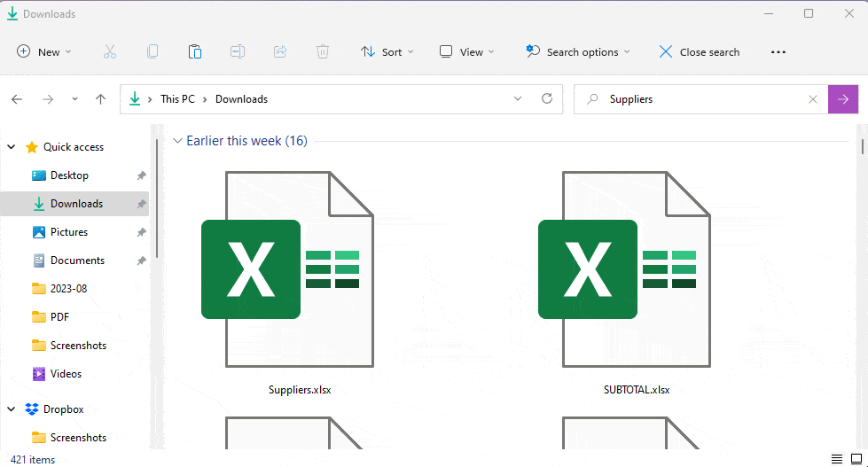Switch to large thumbnails view icon
The width and height of the screenshot is (868, 467).
click(856, 459)
